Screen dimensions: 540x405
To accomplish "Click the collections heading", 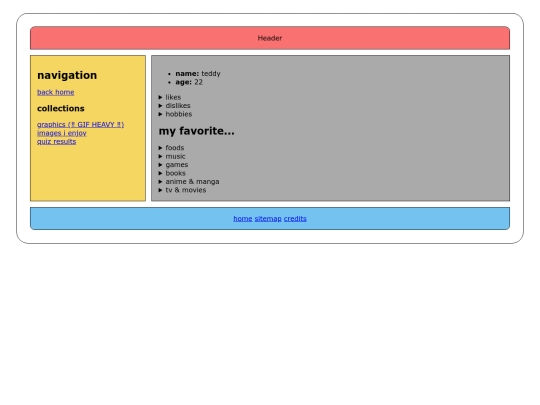I will tap(61, 108).
